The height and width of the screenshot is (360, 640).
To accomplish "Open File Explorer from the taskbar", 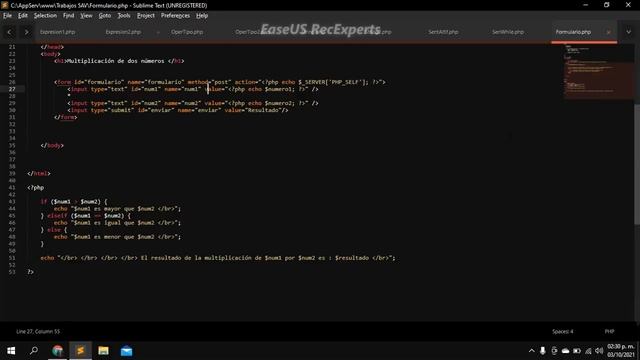I will click(103, 351).
